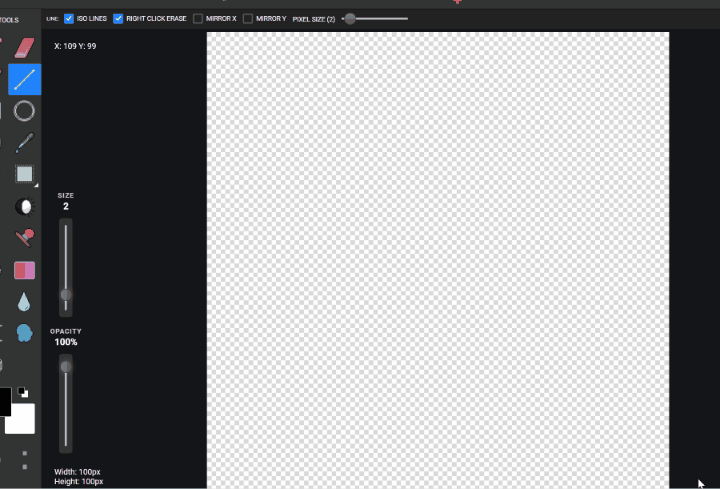The width and height of the screenshot is (720, 489).
Task: Click the Size value 2
Action: [x=66, y=206]
